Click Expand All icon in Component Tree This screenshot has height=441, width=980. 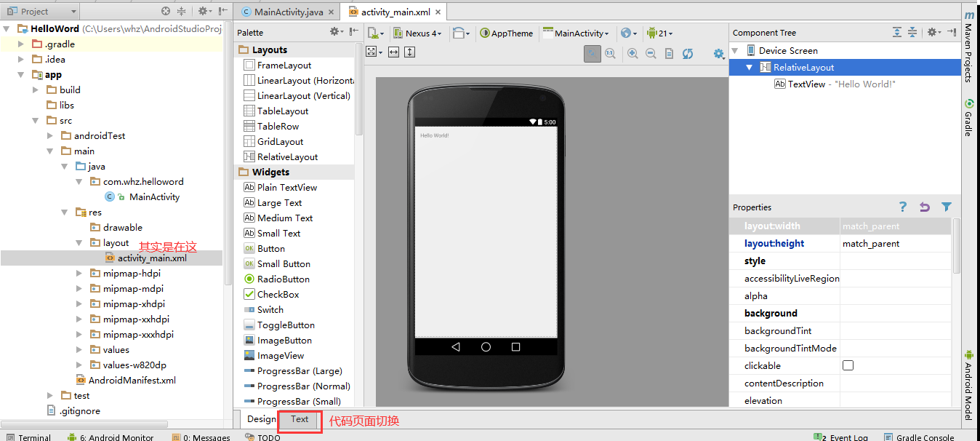point(897,32)
